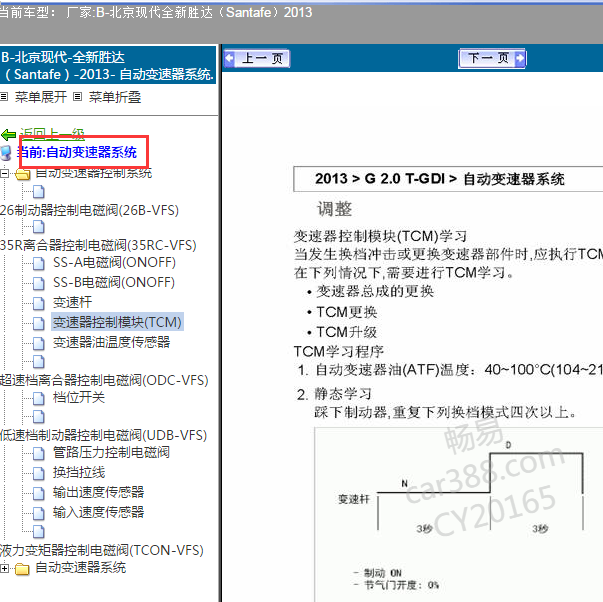Open 26制动器控制电磁阀(26B-VFS) item
The height and width of the screenshot is (602, 603).
[x=89, y=210]
